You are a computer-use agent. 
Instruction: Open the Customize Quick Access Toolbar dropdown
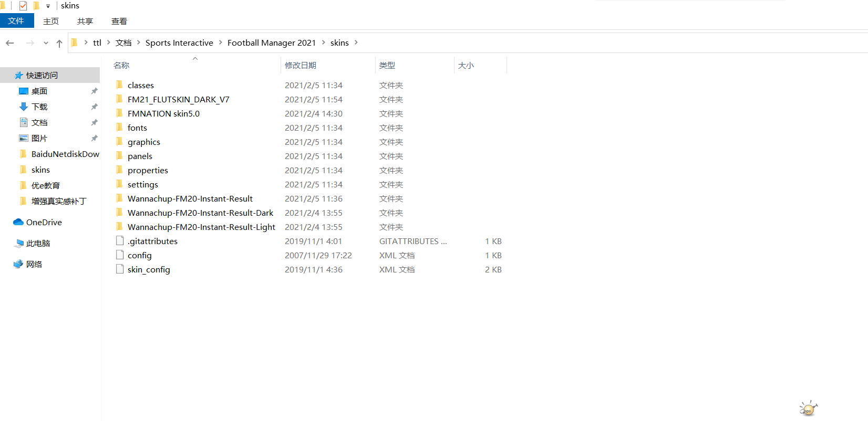(48, 6)
